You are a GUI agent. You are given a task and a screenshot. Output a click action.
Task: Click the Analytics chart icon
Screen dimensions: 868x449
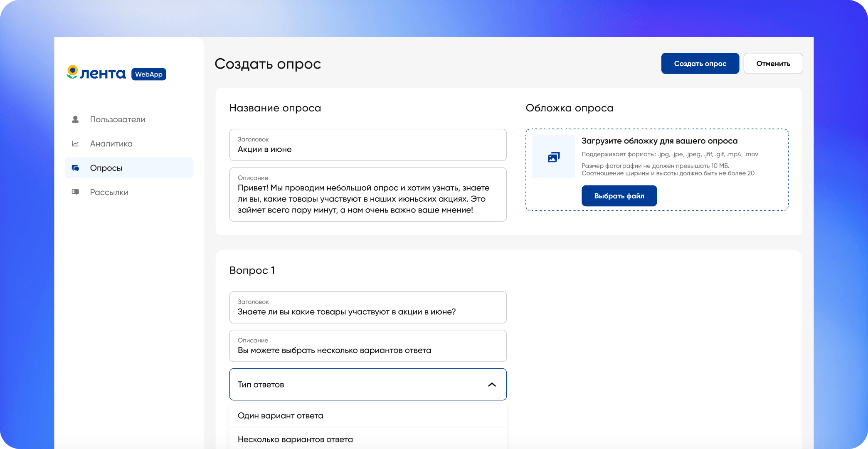(75, 144)
